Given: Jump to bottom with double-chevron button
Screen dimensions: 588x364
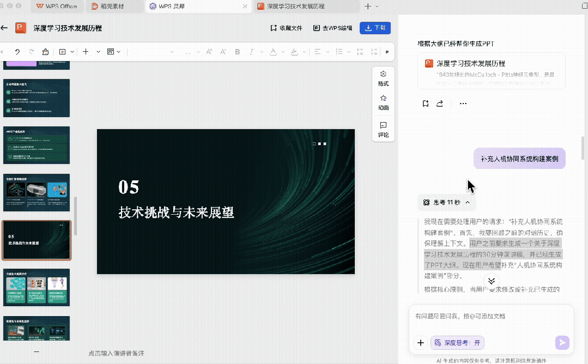Looking at the screenshot, I should pos(491,281).
